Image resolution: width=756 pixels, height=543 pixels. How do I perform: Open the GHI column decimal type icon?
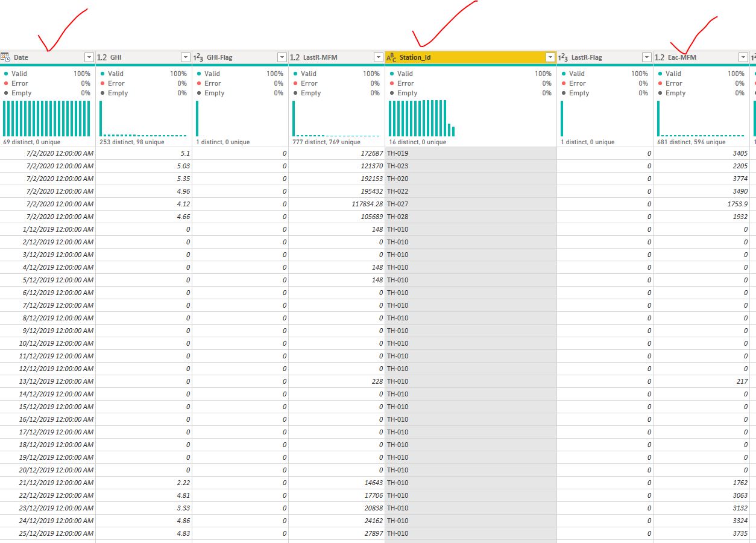[x=102, y=57]
